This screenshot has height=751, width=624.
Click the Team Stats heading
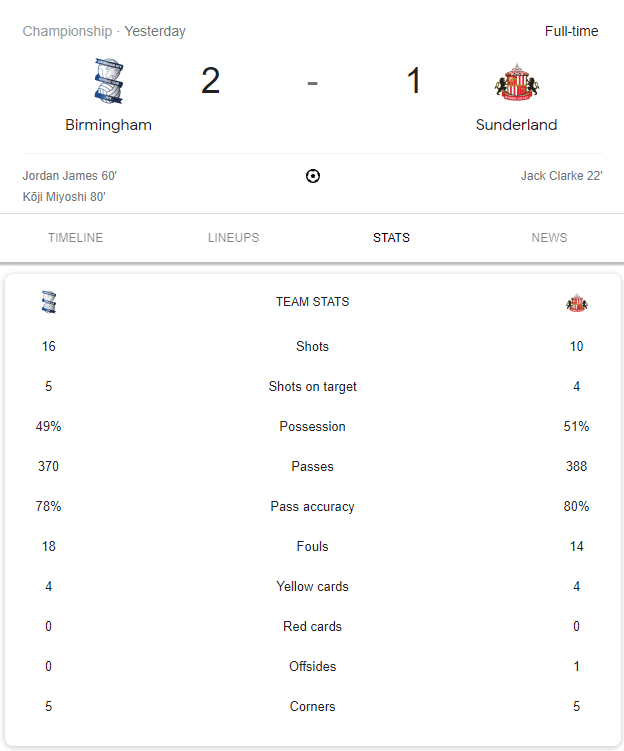click(312, 302)
